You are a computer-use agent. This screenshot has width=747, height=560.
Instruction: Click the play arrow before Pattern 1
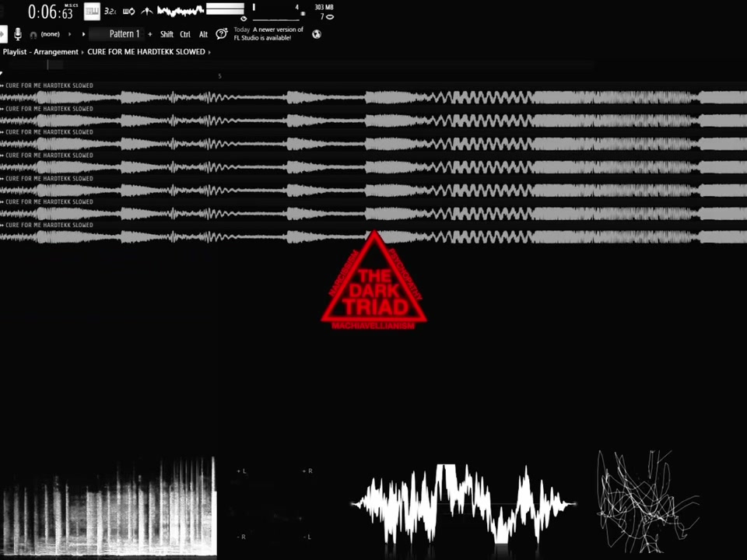click(x=83, y=34)
